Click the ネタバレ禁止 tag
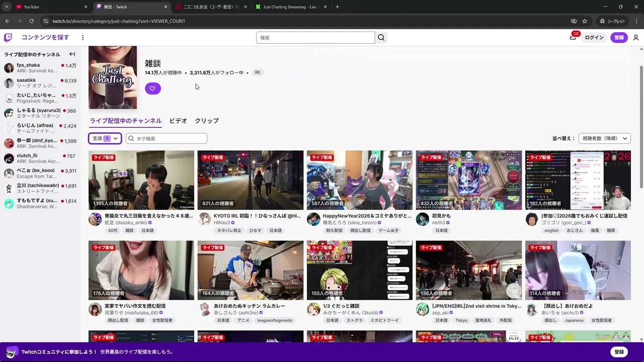644x362 pixels. pos(229,230)
